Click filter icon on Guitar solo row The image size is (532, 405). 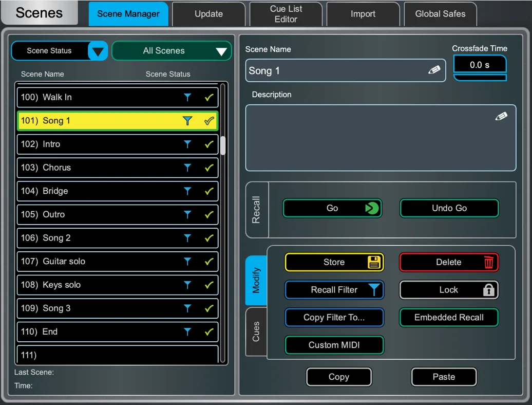coord(187,262)
